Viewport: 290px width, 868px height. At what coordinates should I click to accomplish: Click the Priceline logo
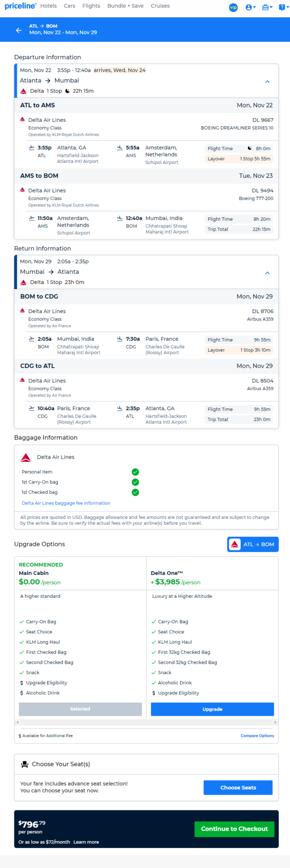click(20, 6)
